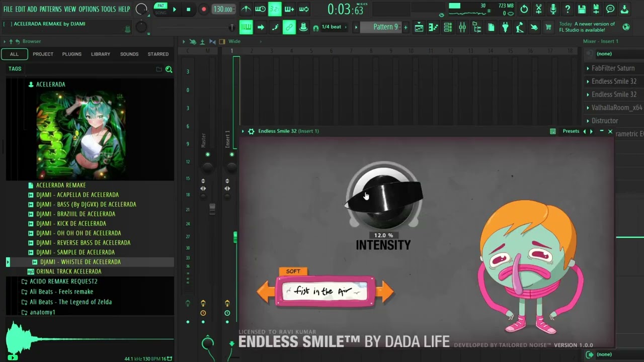Click the touch controllers hand icon
The height and width of the screenshot is (362, 644).
(x=534, y=27)
